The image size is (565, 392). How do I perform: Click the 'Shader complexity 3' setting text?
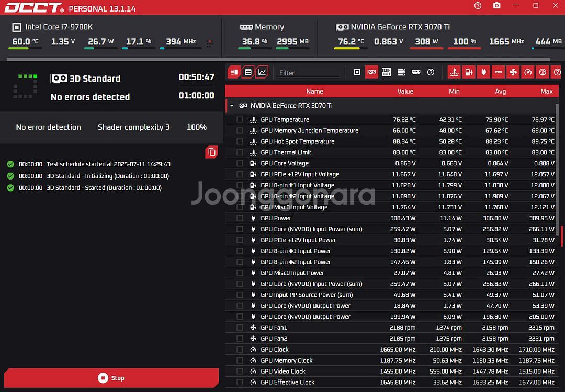click(x=134, y=127)
